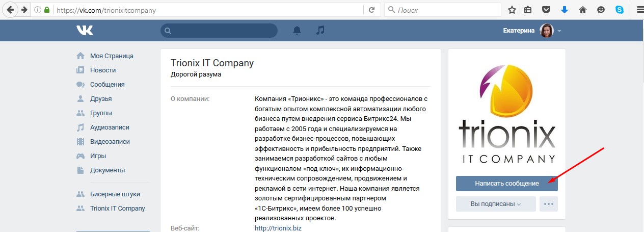The width and height of the screenshot is (644, 232).
Task: Click the Дорогой разума status text
Action: [x=196, y=74]
